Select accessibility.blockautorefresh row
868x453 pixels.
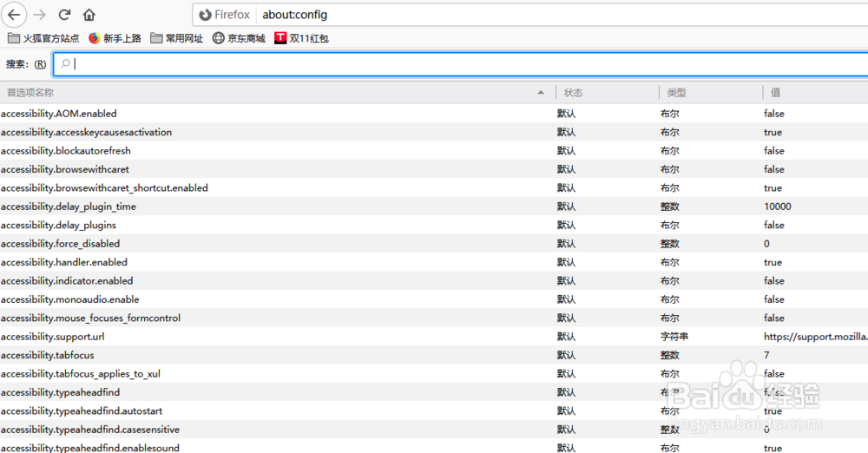[x=434, y=151]
